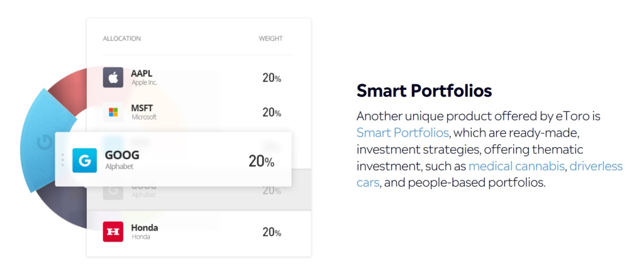Open the Smart Portfolios link
The width and height of the screenshot is (644, 276).
coord(402,133)
